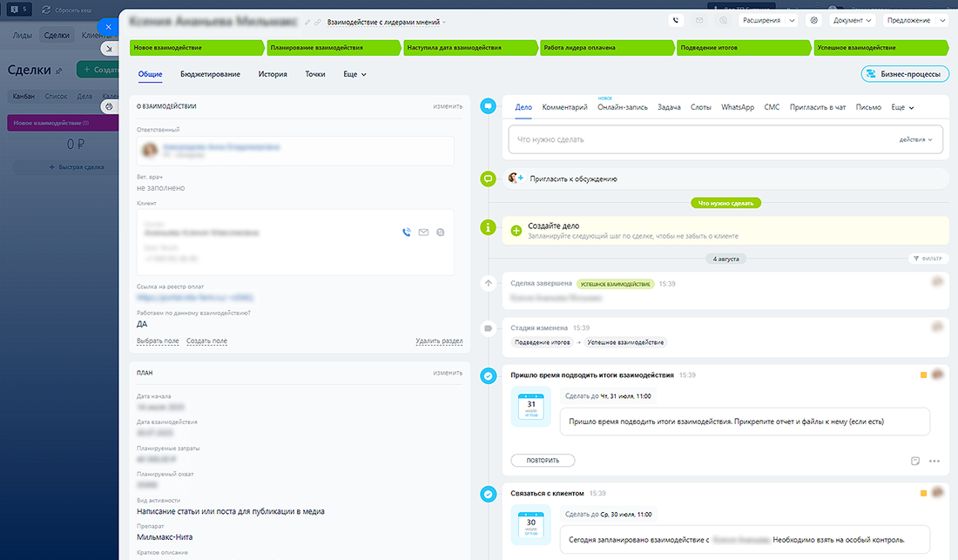
Task: Click the blue close button of the deal panel
Action: (108, 27)
